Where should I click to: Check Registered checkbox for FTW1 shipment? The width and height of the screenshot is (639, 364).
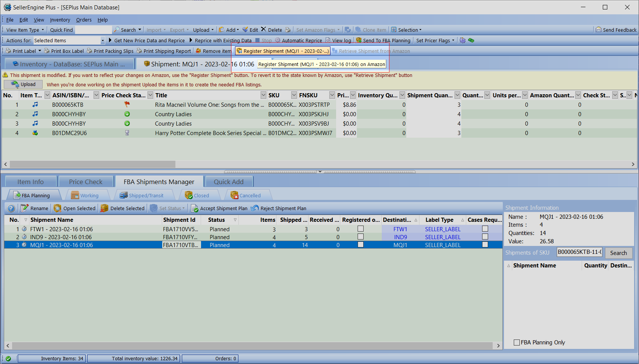coord(361,229)
